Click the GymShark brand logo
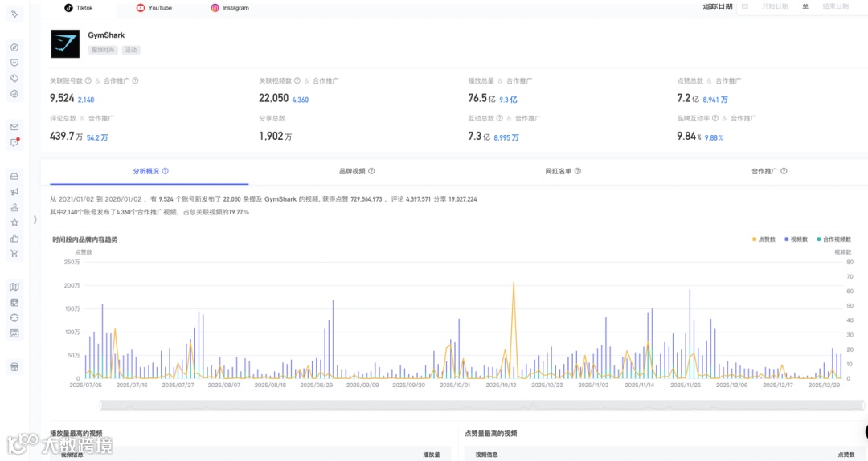Screen dimensions: 868x461 65,43
